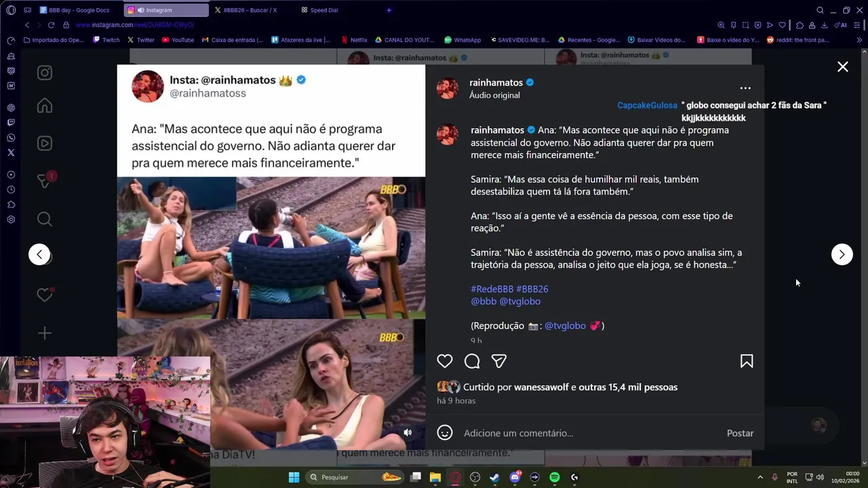This screenshot has width=868, height=488.
Task: Open the emoji picker in the comment box
Action: [x=445, y=432]
